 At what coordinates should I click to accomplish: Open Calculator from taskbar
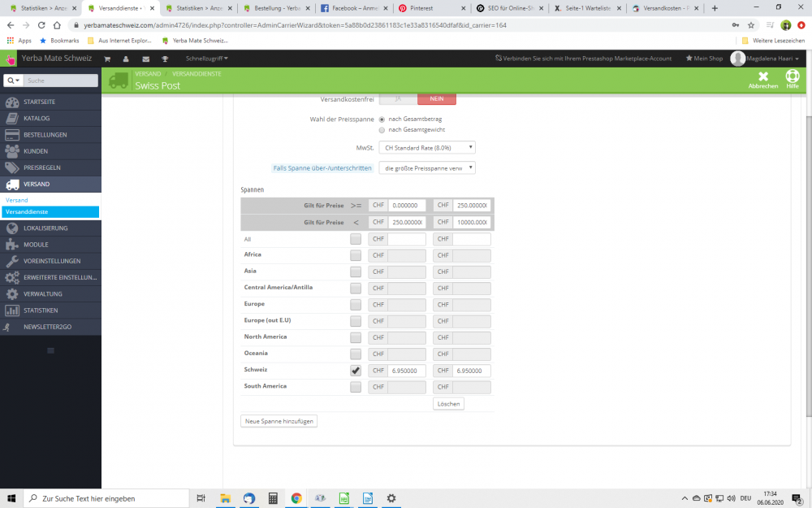273,498
